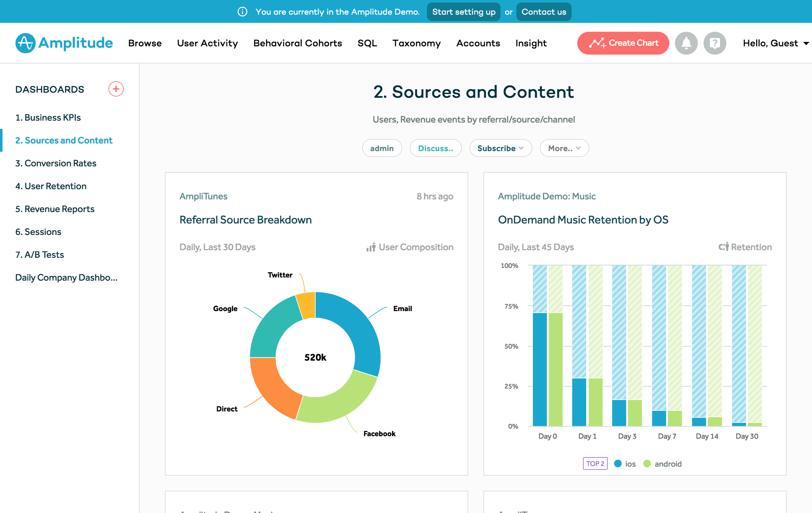Viewport: 812px width, 513px height.
Task: Toggle the TOP 2 filter badge
Action: pyautogui.click(x=595, y=463)
